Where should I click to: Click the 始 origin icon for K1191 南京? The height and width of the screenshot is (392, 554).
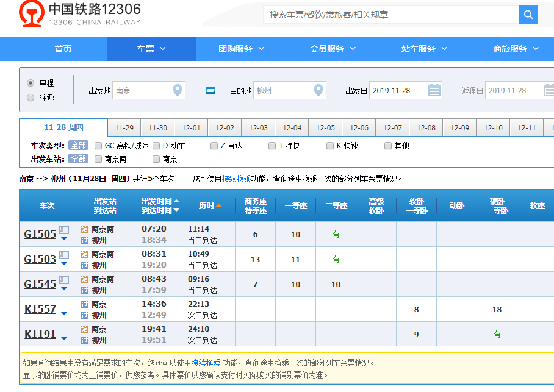coord(84,329)
